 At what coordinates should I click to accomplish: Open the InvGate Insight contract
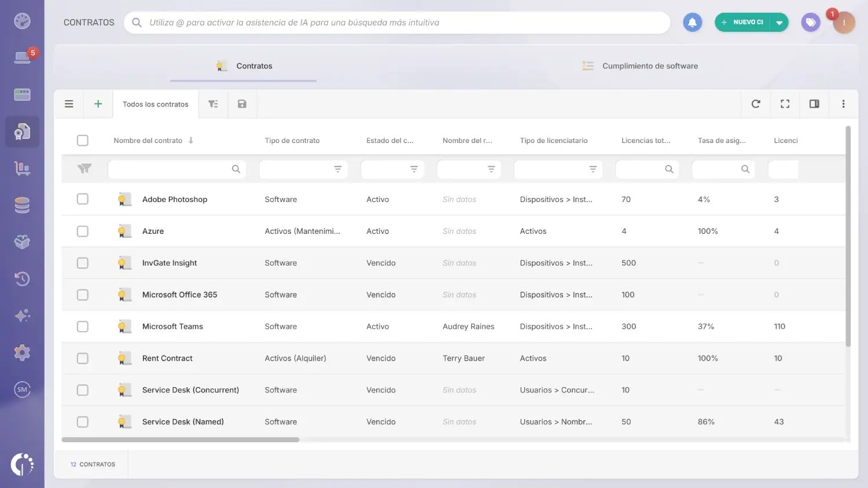170,263
